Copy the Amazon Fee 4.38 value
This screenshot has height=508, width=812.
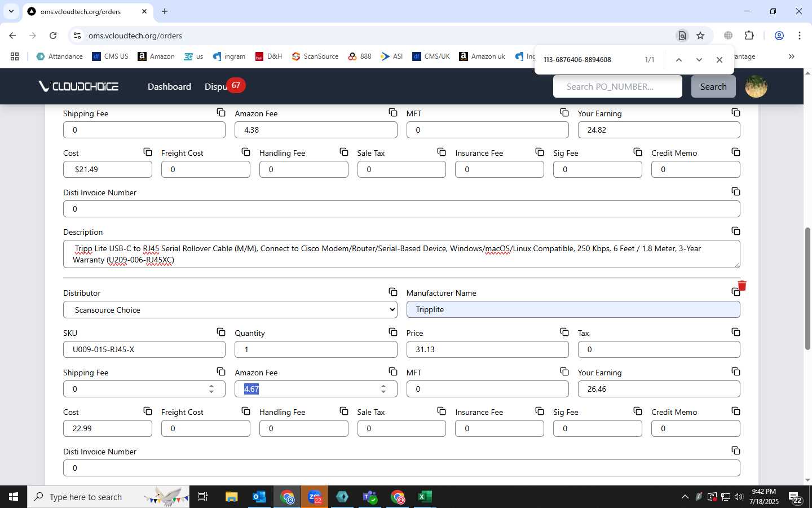point(393,113)
